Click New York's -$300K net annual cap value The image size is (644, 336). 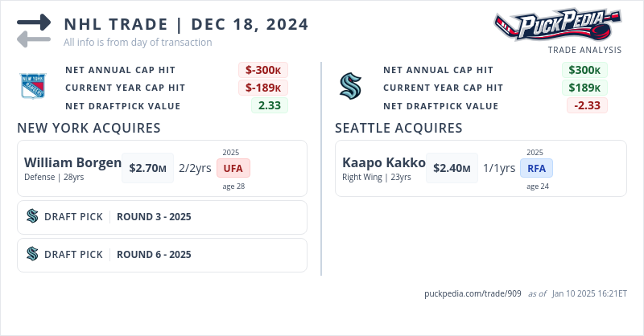(x=262, y=70)
